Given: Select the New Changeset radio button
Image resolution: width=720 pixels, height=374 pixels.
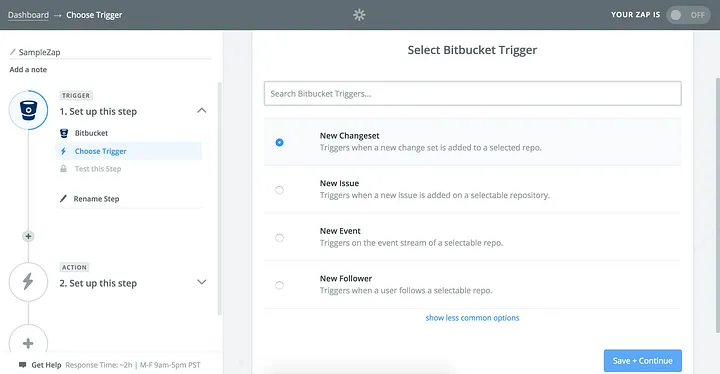Looking at the screenshot, I should (x=279, y=142).
